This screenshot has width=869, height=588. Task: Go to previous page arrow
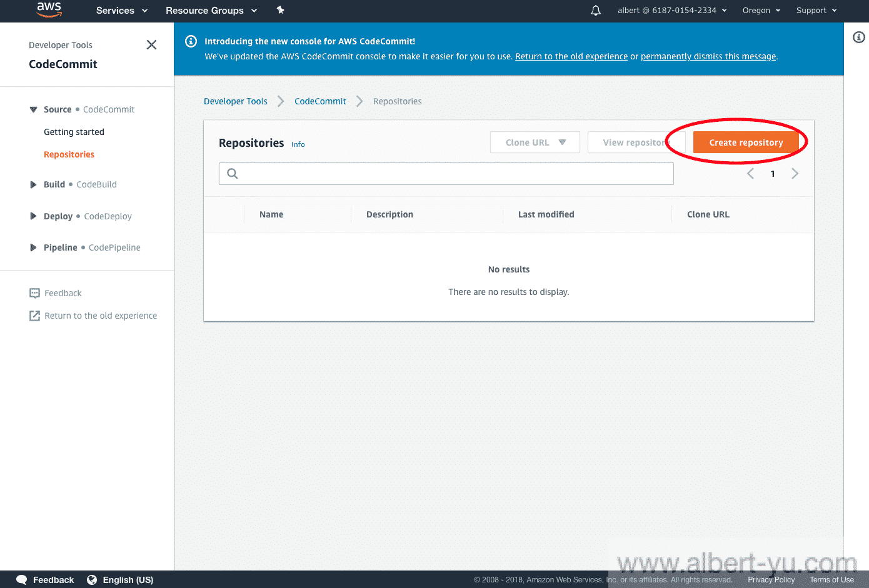(x=750, y=174)
